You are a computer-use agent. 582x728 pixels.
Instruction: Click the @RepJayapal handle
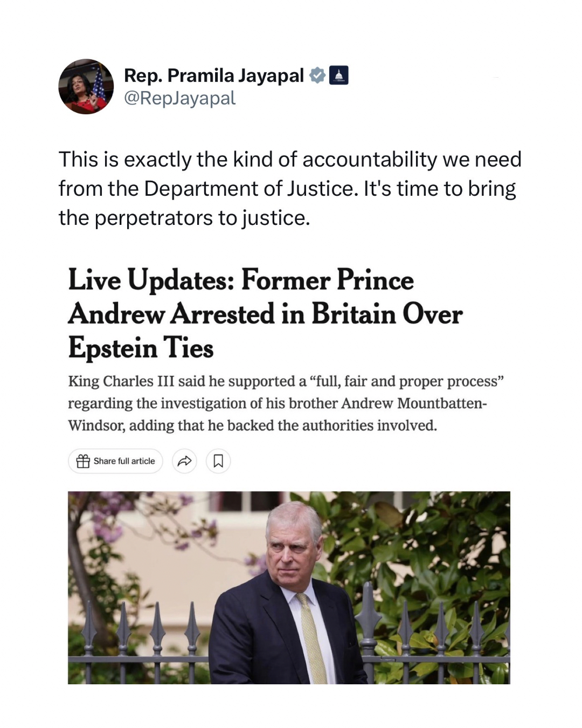pos(180,98)
